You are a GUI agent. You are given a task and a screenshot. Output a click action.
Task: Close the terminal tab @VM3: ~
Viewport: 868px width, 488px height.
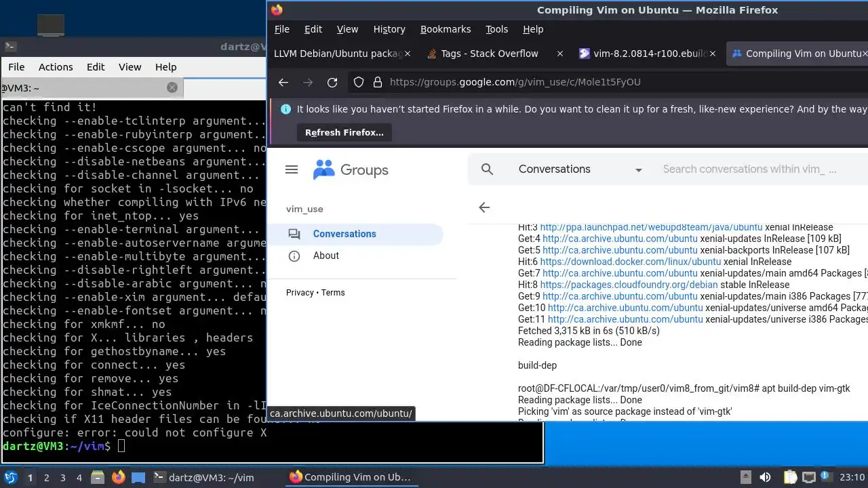[172, 87]
